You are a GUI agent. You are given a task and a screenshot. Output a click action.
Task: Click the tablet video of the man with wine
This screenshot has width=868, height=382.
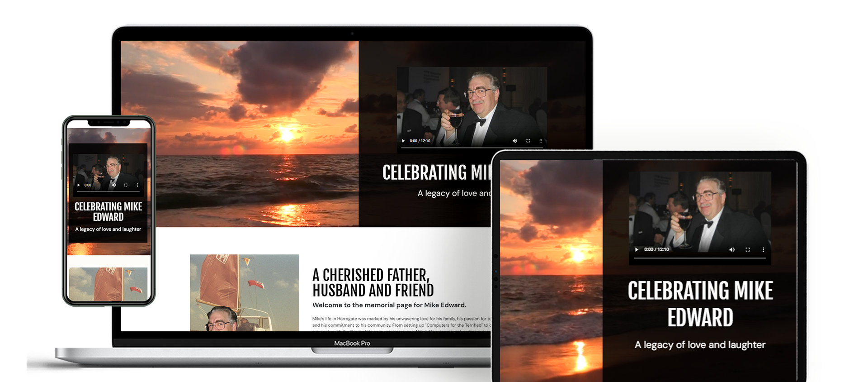coord(700,218)
